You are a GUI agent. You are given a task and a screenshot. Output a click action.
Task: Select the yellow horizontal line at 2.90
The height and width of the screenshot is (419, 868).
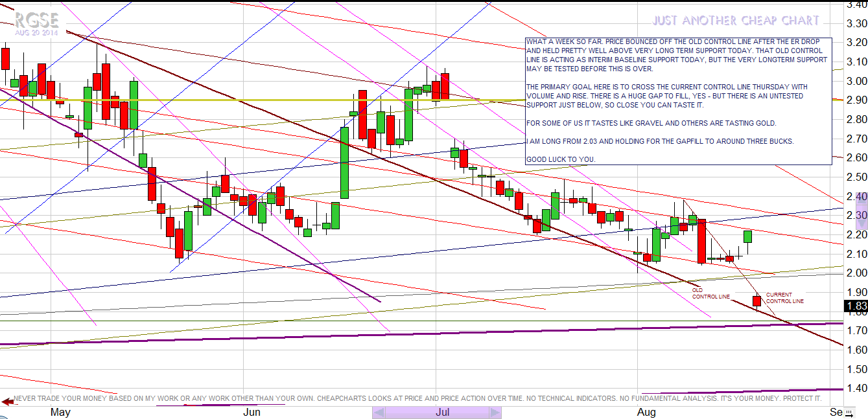tap(259, 100)
